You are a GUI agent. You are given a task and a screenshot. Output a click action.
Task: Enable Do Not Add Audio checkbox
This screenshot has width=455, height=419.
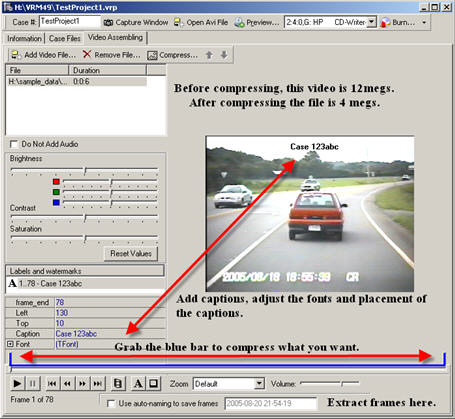pyautogui.click(x=14, y=144)
